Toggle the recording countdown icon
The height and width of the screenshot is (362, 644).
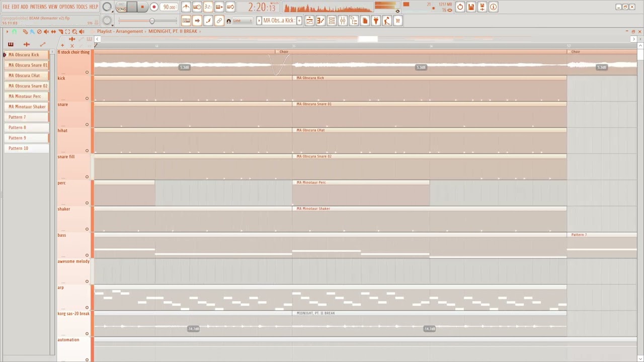208,7
